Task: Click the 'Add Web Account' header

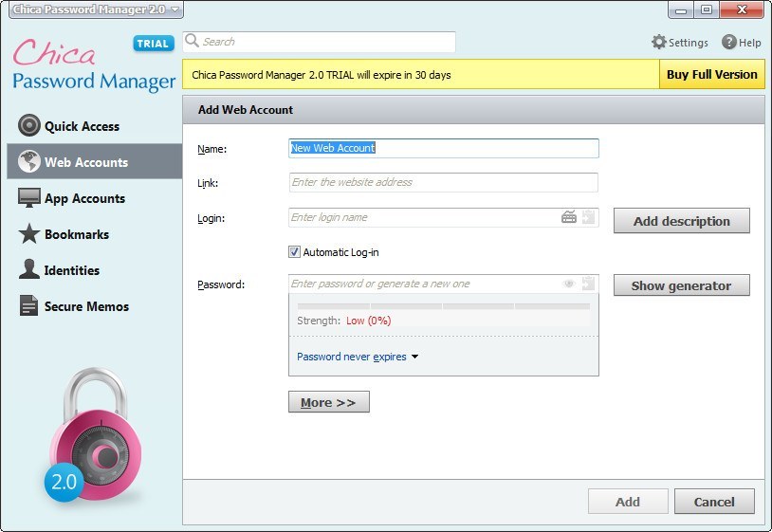Action: (246, 109)
